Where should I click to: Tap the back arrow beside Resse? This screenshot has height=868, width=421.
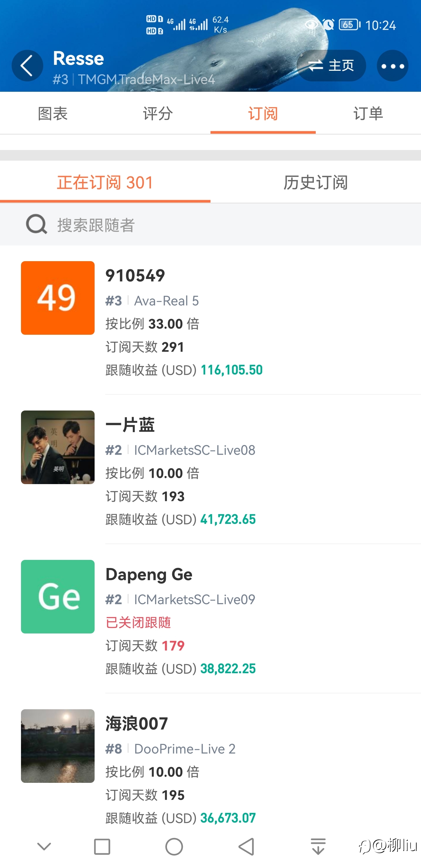pyautogui.click(x=27, y=65)
